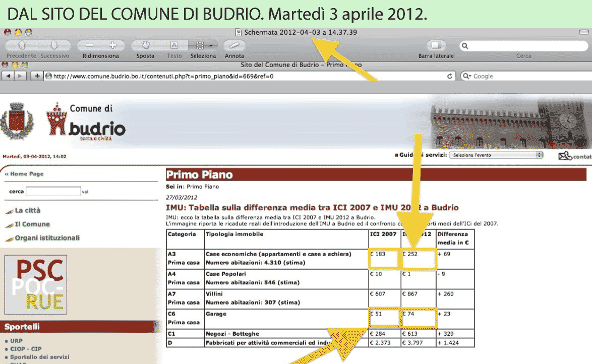The image size is (592, 364).
Task: Click the article date 27/03/2012
Action: (182, 198)
